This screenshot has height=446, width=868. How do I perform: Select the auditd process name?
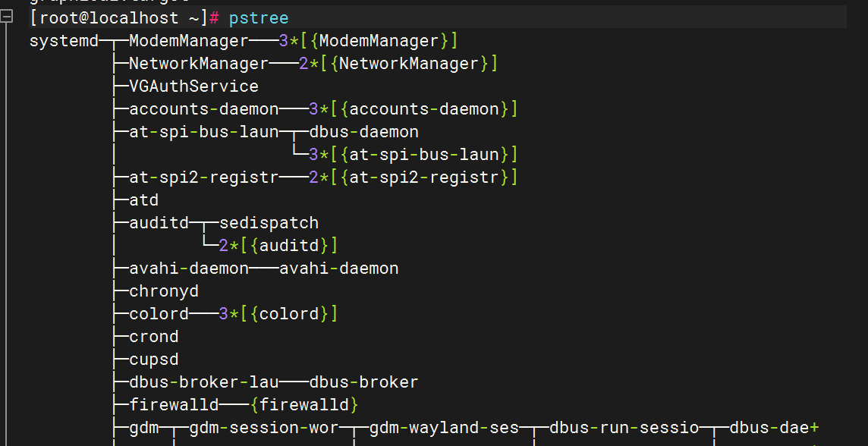pyautogui.click(x=159, y=223)
